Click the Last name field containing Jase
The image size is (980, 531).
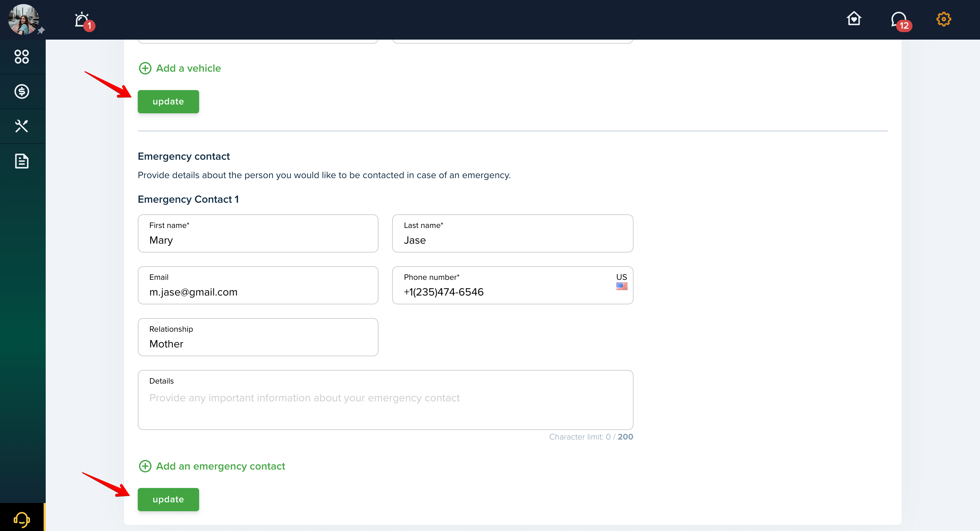point(513,233)
